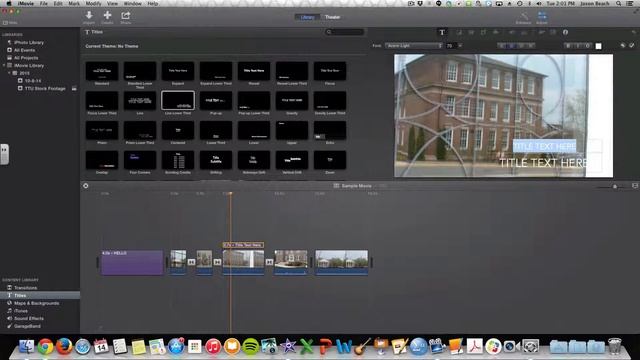This screenshot has height=360, width=640.
Task: Click the Import arrow icon in toolbar
Action: click(89, 16)
